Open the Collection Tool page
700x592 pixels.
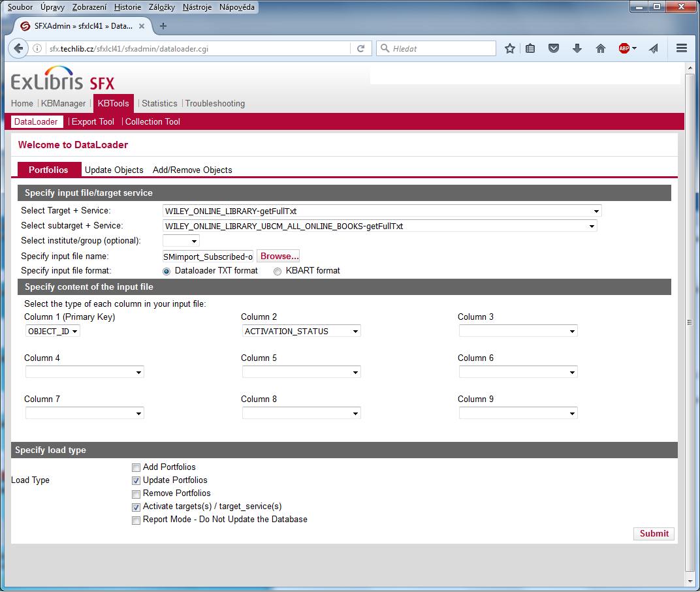pyautogui.click(x=153, y=122)
